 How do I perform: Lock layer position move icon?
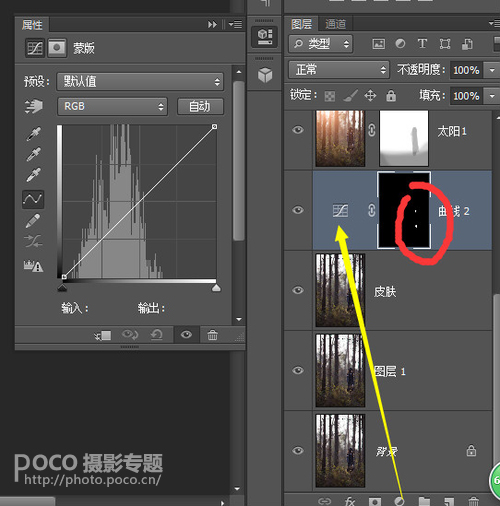coord(370,96)
